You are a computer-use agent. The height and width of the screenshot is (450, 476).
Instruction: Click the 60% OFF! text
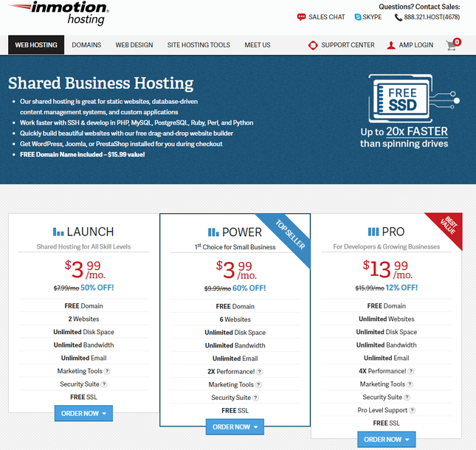(249, 288)
